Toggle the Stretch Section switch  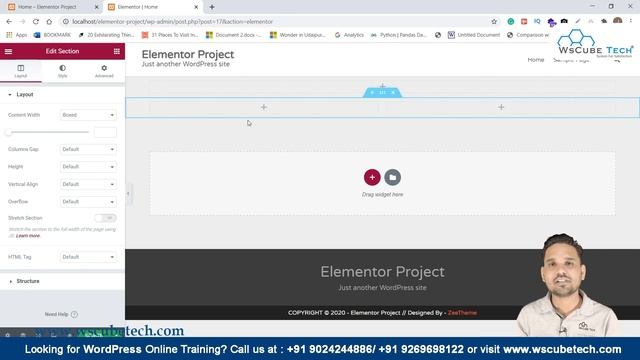click(106, 218)
